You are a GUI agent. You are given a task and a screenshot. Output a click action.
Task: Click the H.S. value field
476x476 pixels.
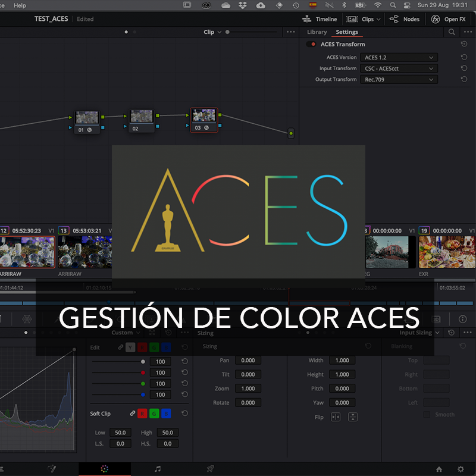click(168, 443)
